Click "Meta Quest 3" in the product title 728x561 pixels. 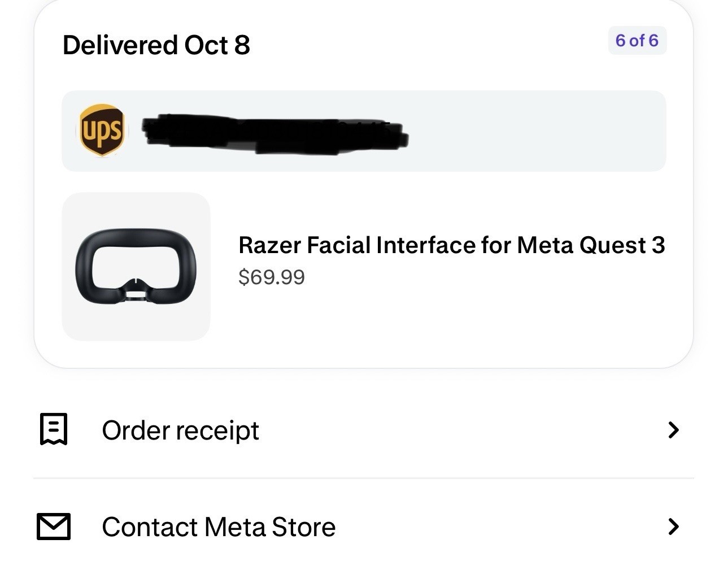(590, 245)
